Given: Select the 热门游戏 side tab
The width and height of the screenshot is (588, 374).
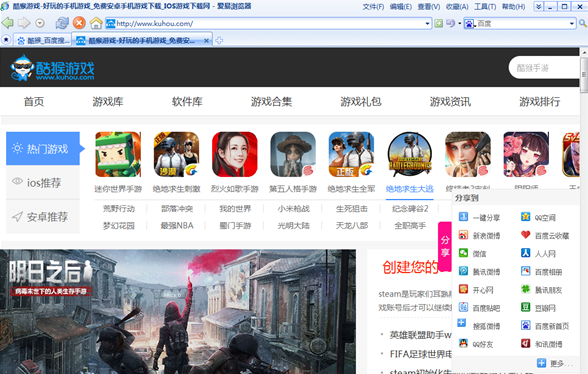Looking at the screenshot, I should [43, 149].
